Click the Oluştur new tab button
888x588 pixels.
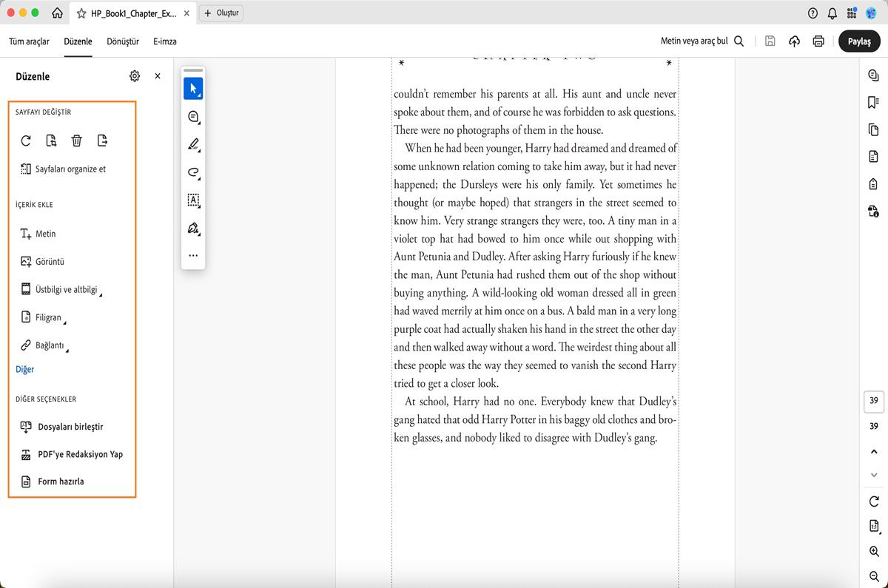click(222, 13)
